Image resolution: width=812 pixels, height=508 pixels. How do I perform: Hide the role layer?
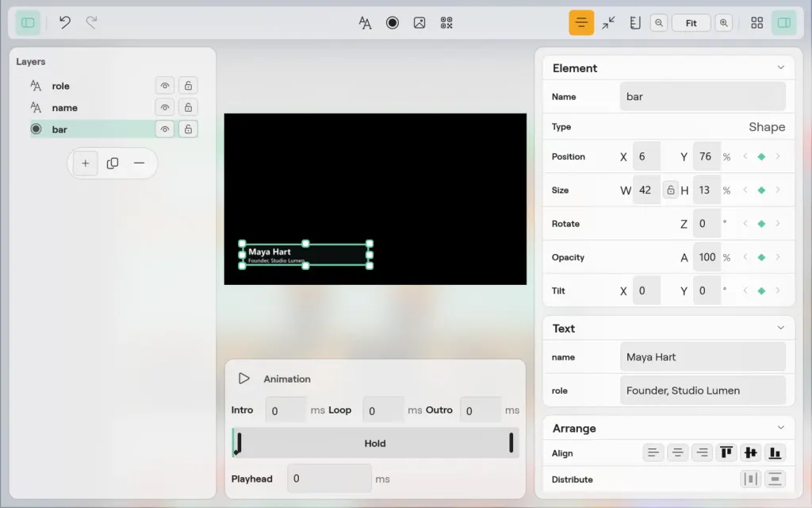165,86
